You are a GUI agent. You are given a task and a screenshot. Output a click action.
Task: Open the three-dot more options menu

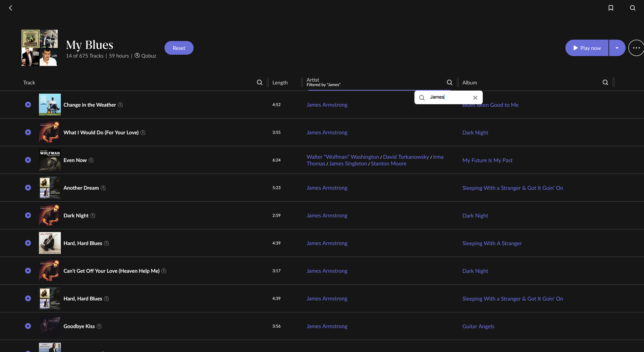[636, 48]
